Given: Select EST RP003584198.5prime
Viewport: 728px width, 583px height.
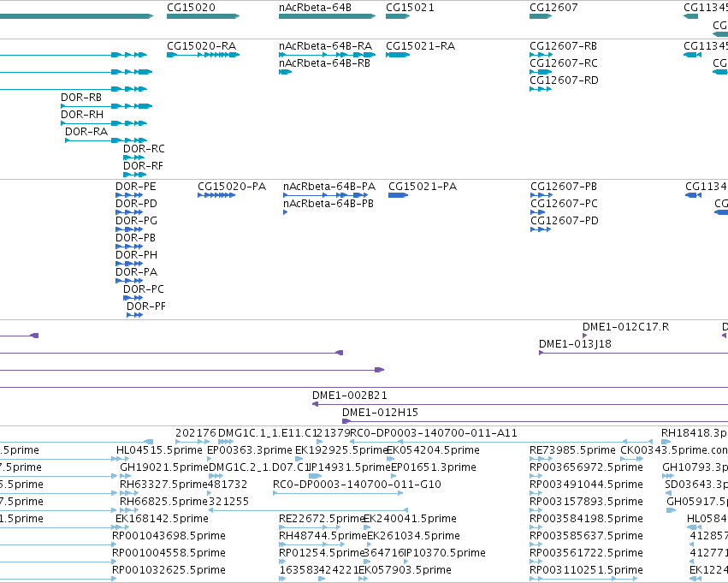Looking at the screenshot, I should tap(586, 519).
